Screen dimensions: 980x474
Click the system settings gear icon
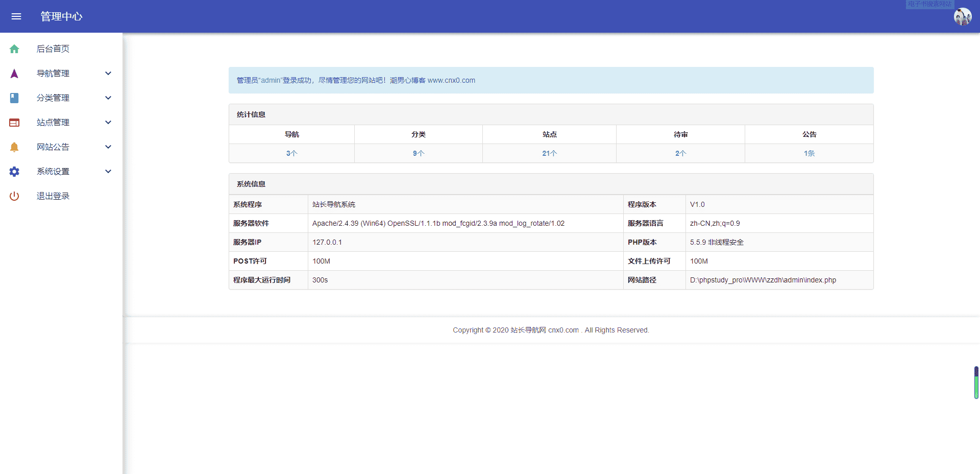tap(14, 172)
